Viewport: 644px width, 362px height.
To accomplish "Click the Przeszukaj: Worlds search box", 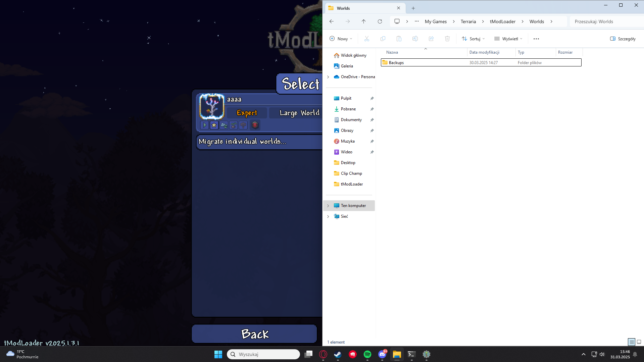I will point(607,21).
